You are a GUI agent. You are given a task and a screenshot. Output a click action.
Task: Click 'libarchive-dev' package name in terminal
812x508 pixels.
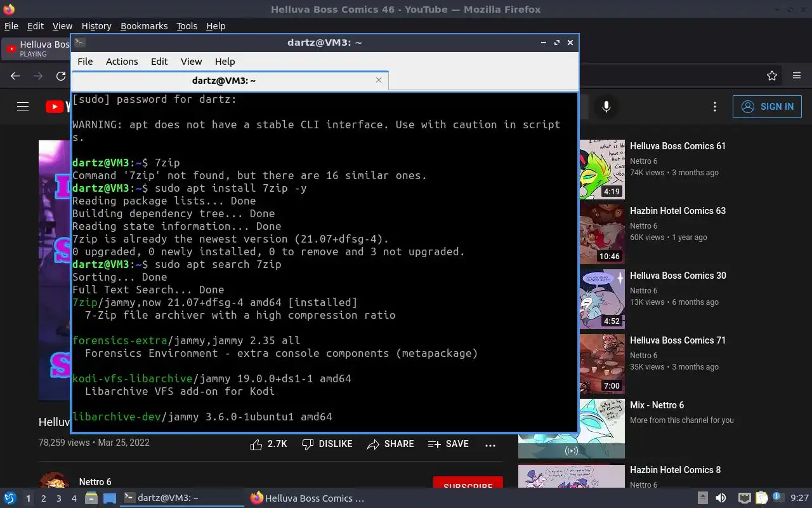pos(117,417)
